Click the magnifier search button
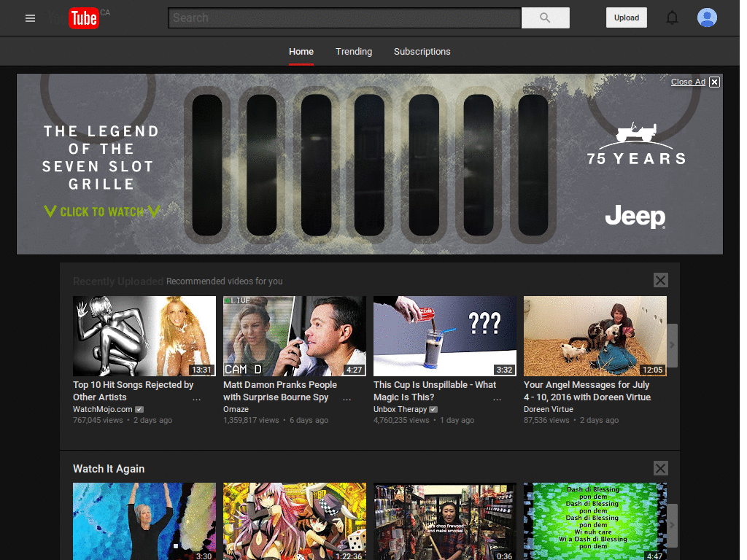Screen dimensions: 747x560 [545, 17]
